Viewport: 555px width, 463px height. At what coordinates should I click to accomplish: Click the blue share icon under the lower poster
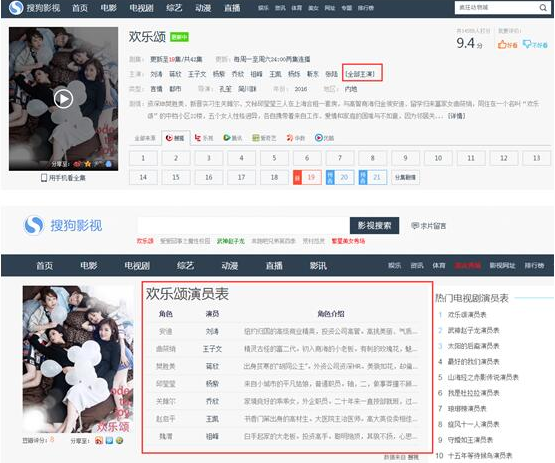point(109,440)
